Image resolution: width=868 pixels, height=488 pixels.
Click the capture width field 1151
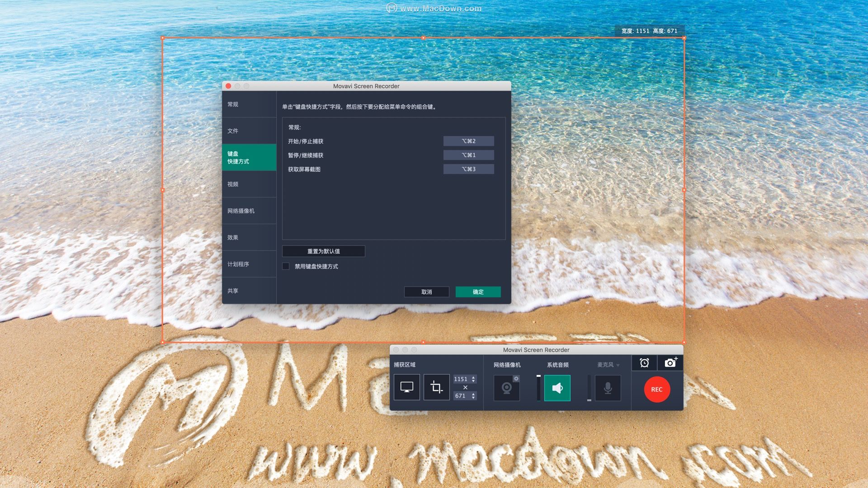pos(461,379)
